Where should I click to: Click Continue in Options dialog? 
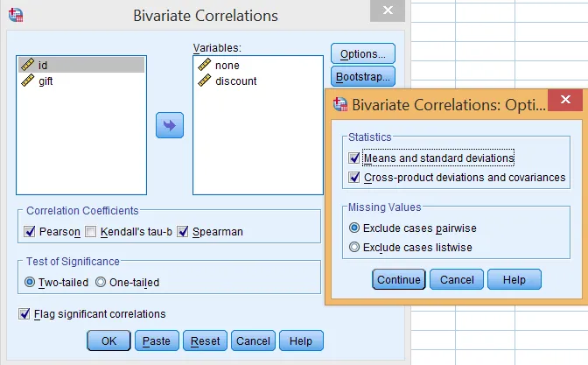pos(399,279)
